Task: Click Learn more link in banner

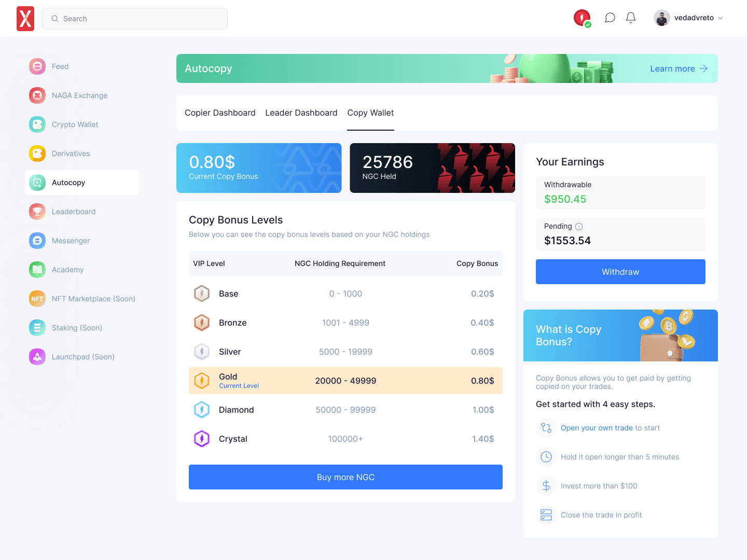Action: [672, 68]
